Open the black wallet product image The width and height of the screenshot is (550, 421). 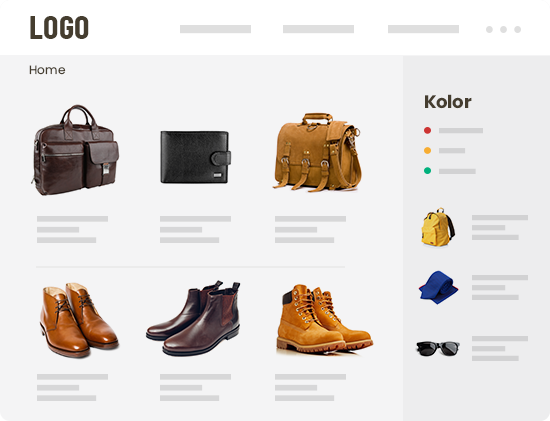[x=196, y=157]
